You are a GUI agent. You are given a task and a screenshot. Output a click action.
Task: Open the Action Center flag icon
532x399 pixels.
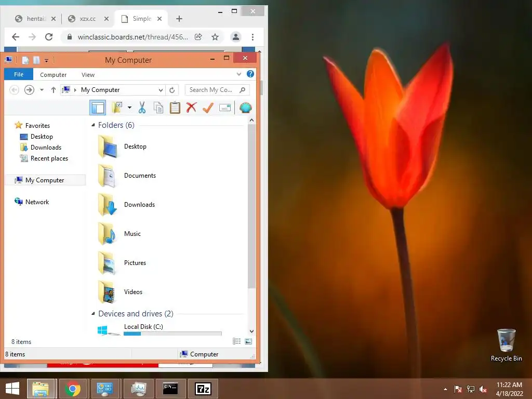(x=458, y=389)
